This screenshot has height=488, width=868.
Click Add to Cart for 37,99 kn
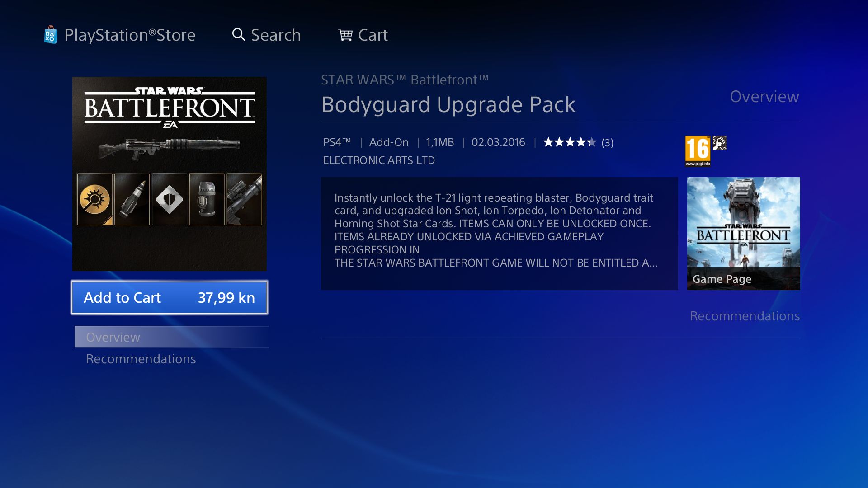[170, 297]
